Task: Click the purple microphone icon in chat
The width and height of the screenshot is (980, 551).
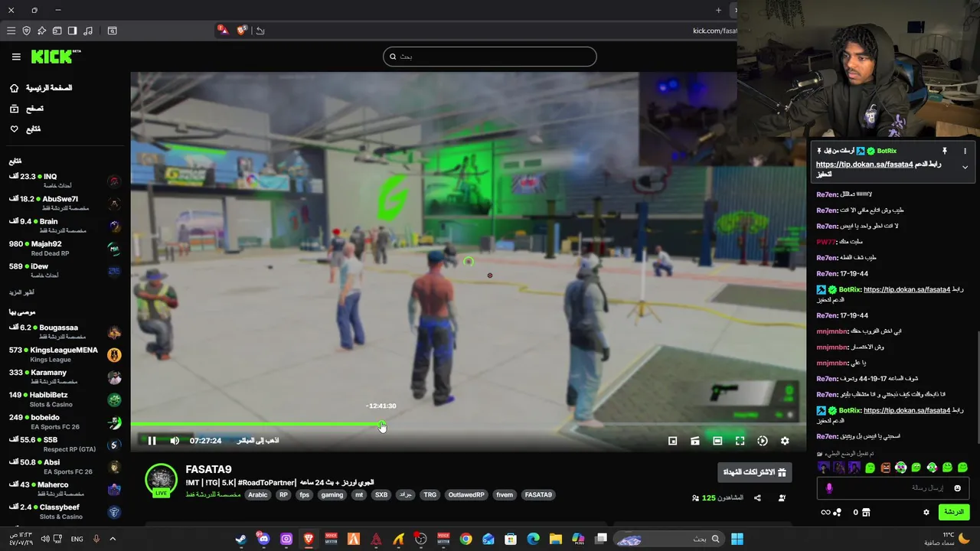Action: point(829,488)
